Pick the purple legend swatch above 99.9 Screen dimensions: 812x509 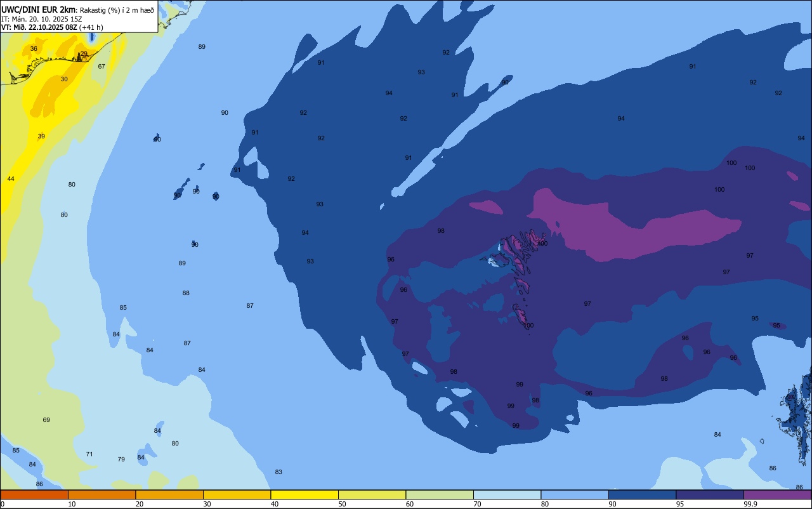777,494
